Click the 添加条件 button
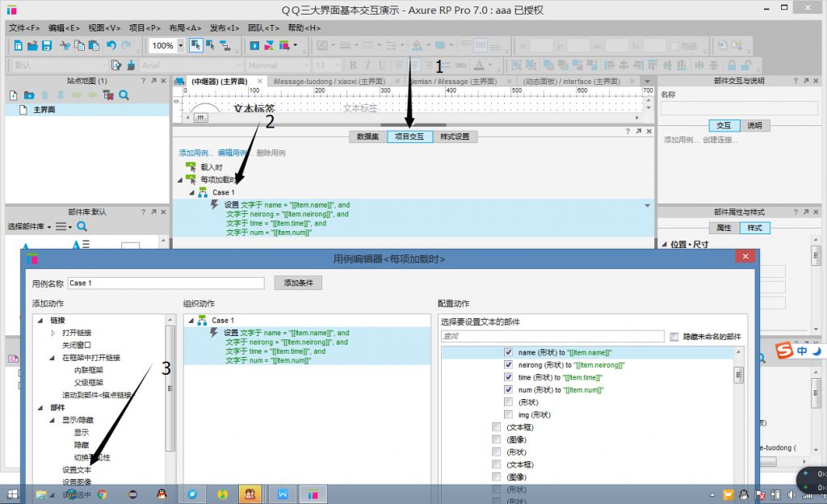Viewport: 827px width, 504px height. pos(299,283)
